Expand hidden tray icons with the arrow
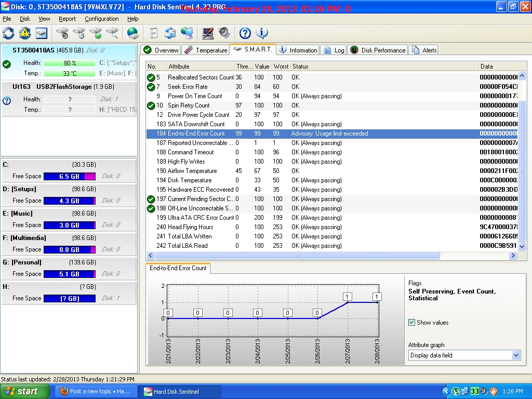The image size is (532, 399). pyautogui.click(x=446, y=391)
